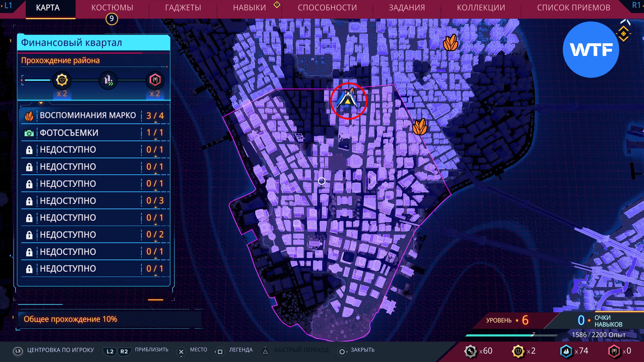
Task: Click the orange crystal marker on district's east border
Action: pyautogui.click(x=420, y=127)
